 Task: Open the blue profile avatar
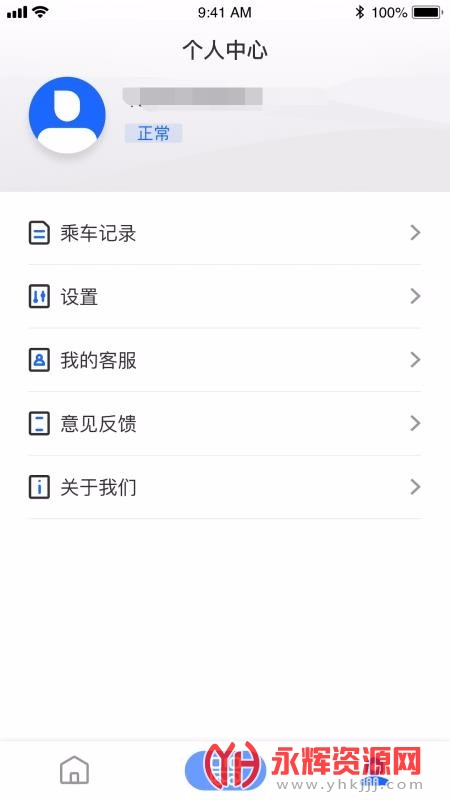[67, 115]
